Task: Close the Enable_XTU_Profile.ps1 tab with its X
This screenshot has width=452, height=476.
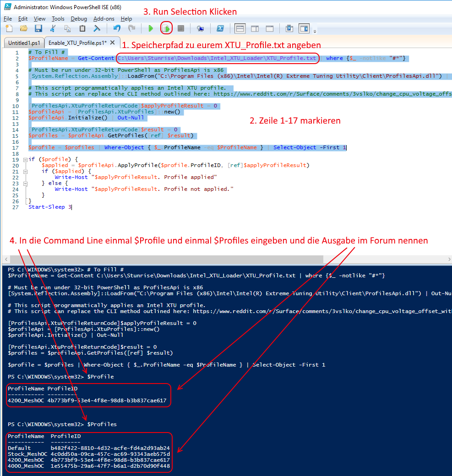Action: tap(112, 43)
